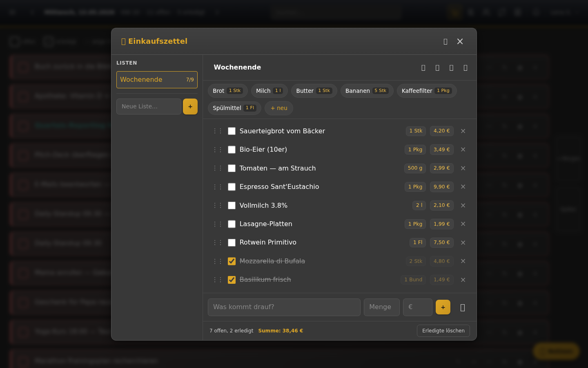Delete Rotwein Primitivo entry
The height and width of the screenshot is (368, 588).
[463, 243]
